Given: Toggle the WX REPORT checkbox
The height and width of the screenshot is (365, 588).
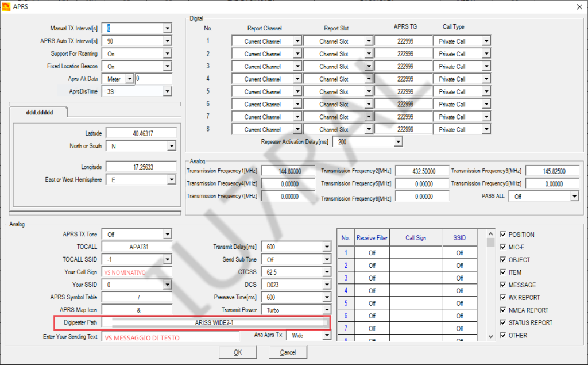Looking at the screenshot, I should [503, 297].
